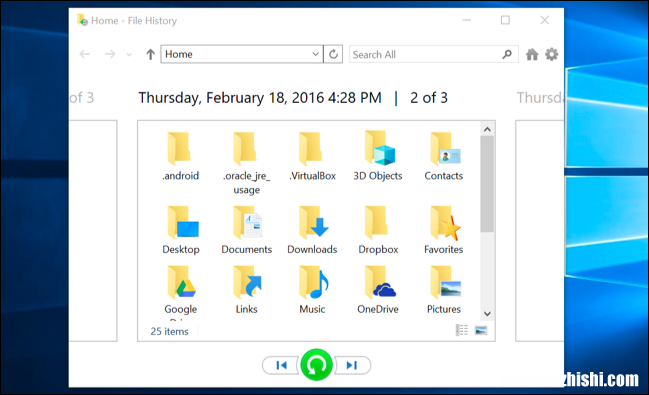Image resolution: width=649 pixels, height=395 pixels.
Task: Open the Pictures folder
Action: coord(444,290)
